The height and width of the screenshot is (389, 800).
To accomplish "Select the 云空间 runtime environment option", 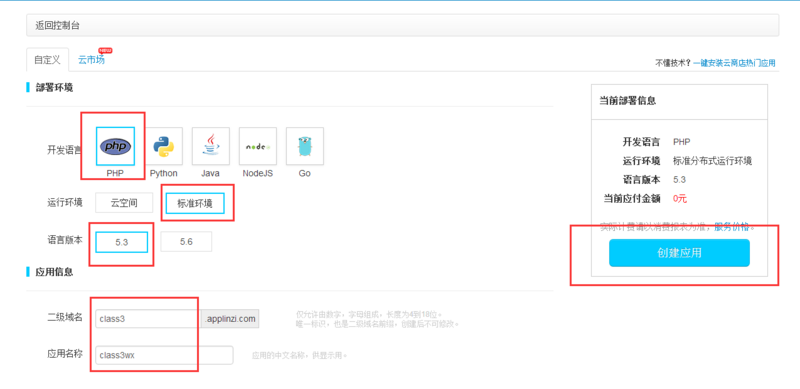I will coord(124,203).
